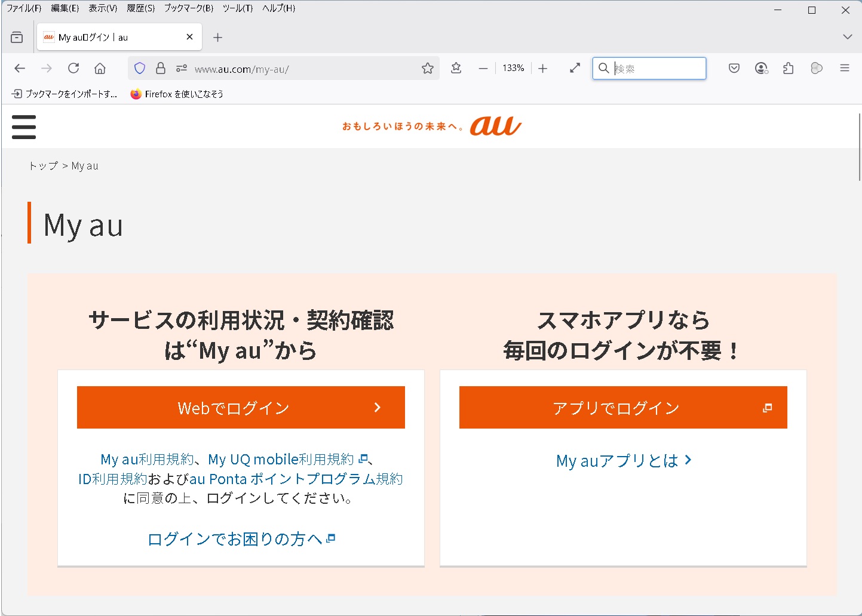Reload the current page
862x616 pixels.
pos(73,68)
